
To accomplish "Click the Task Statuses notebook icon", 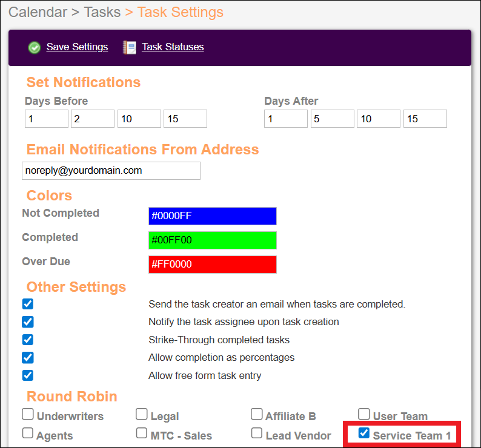I will (x=130, y=48).
